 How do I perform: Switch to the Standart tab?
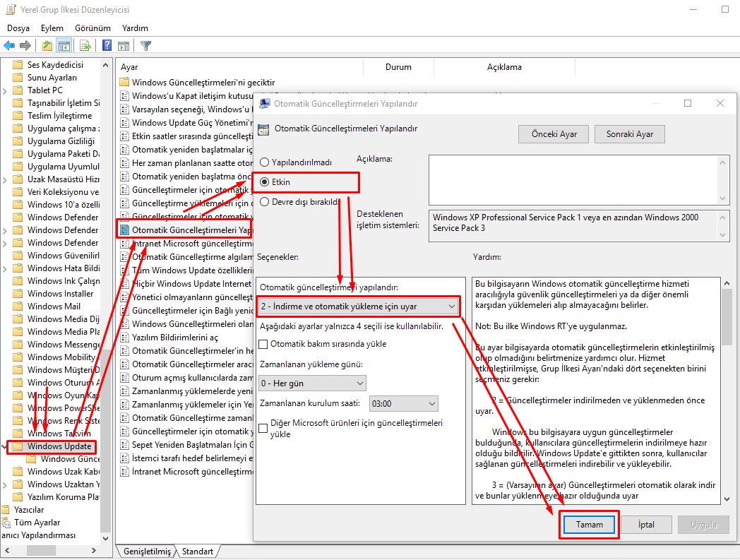coord(198,552)
